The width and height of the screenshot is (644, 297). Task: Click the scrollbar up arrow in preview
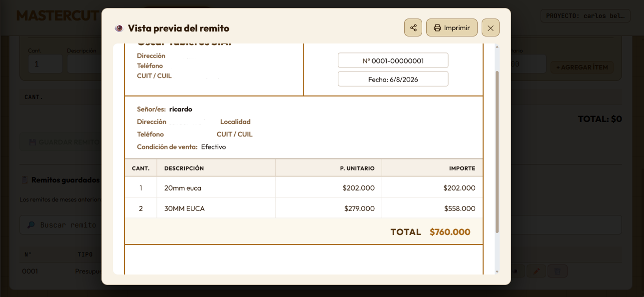pos(497,46)
